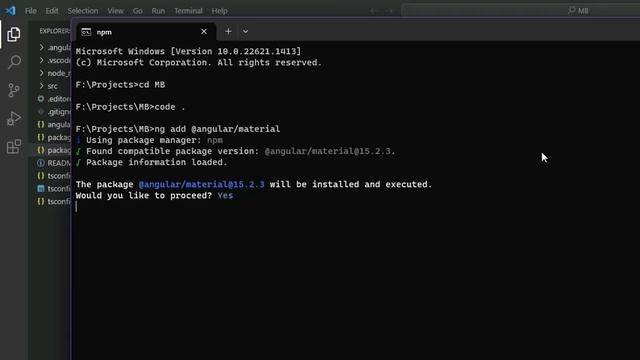Open the Selection menu
640x360 pixels.
[x=83, y=11]
